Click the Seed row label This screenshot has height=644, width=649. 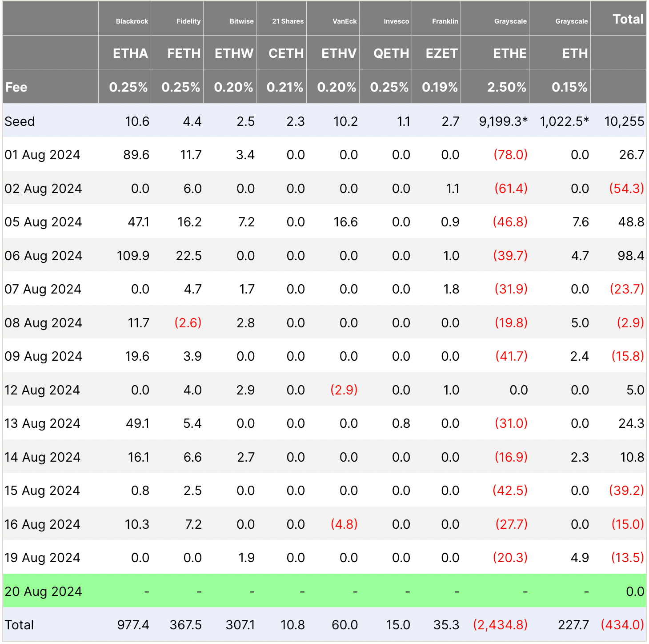(20, 121)
